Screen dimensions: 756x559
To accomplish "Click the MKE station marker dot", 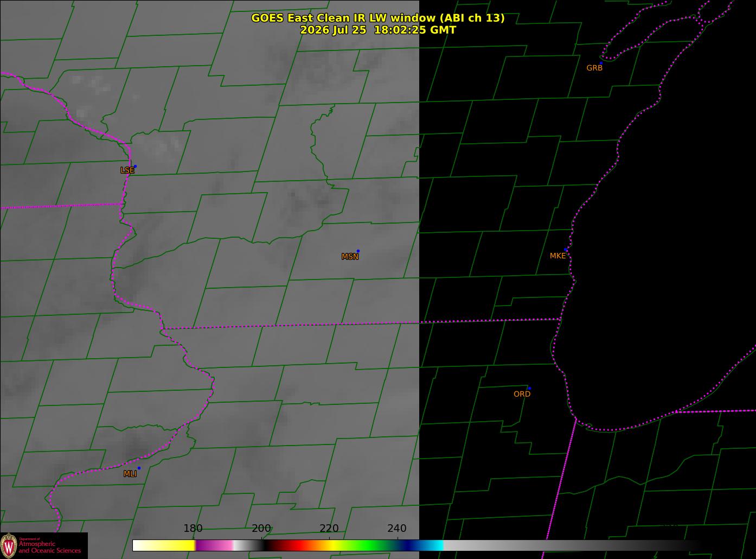I will [x=566, y=250].
